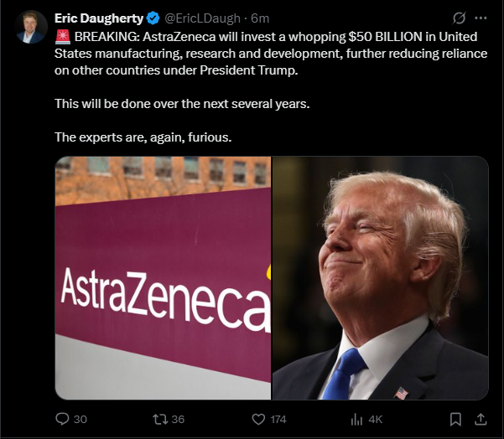Viewport: 504px width, 439px height.
Task: Open the three-dot more options menu
Action: pos(481,18)
